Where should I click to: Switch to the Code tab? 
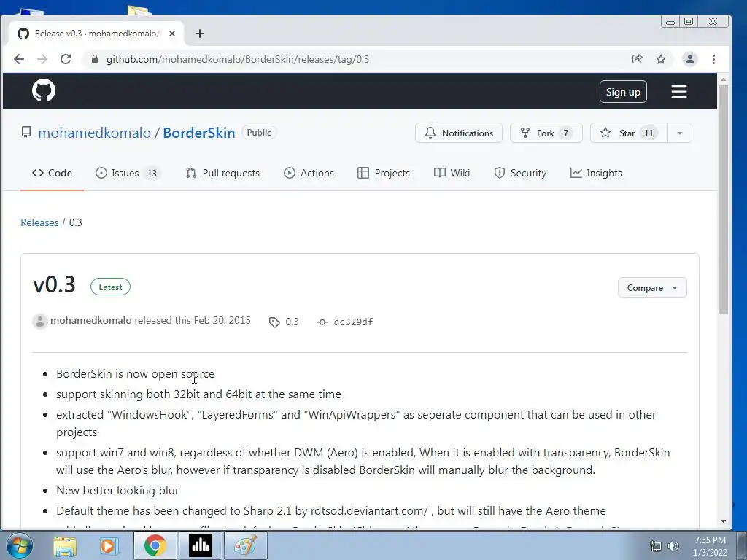[x=52, y=173]
